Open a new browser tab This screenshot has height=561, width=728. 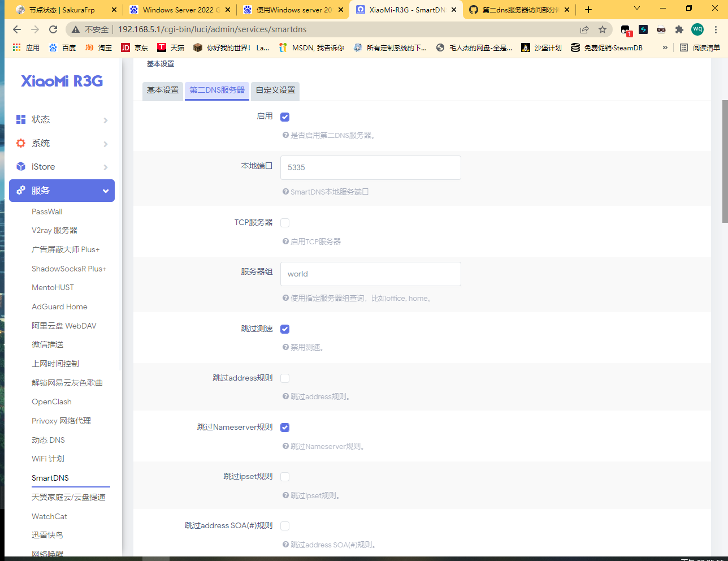[x=588, y=10]
